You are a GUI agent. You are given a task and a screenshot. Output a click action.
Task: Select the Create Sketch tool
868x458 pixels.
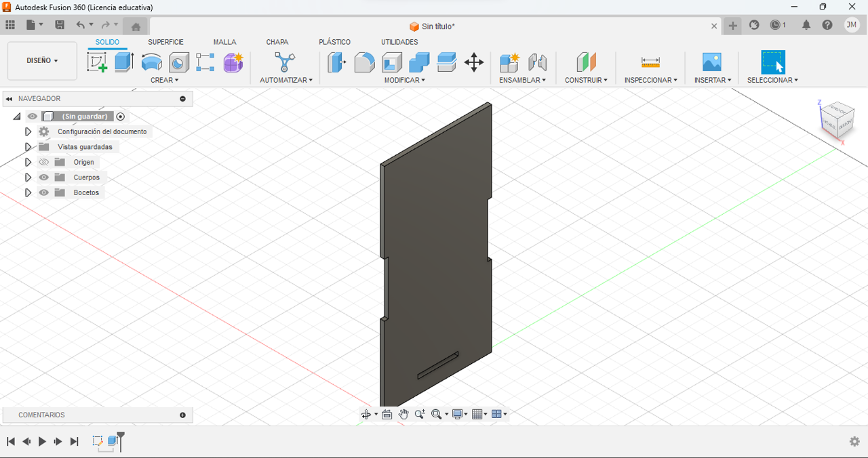coord(98,62)
